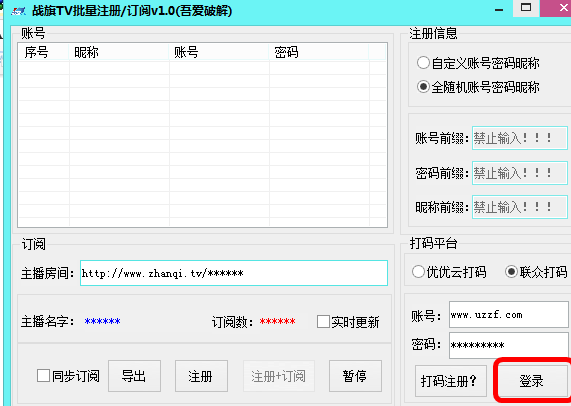The height and width of the screenshot is (406, 571).
Task: Focus the 主播房间 URL field
Action: [234, 273]
